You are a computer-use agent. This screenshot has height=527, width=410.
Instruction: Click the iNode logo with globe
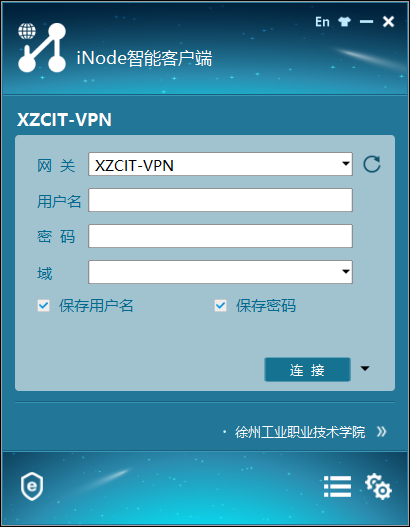click(42, 48)
